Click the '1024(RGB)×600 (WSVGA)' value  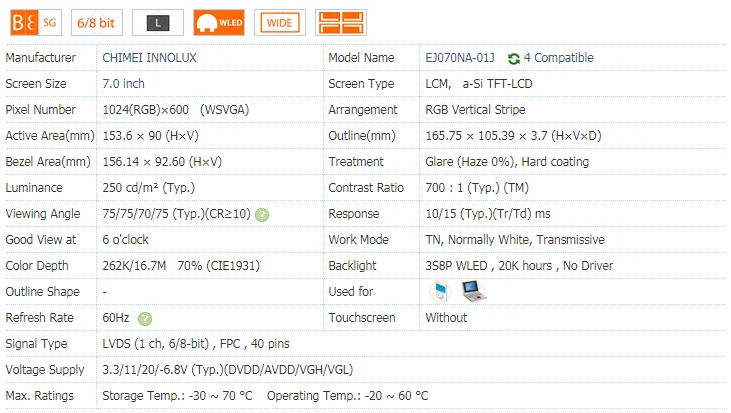(x=176, y=110)
